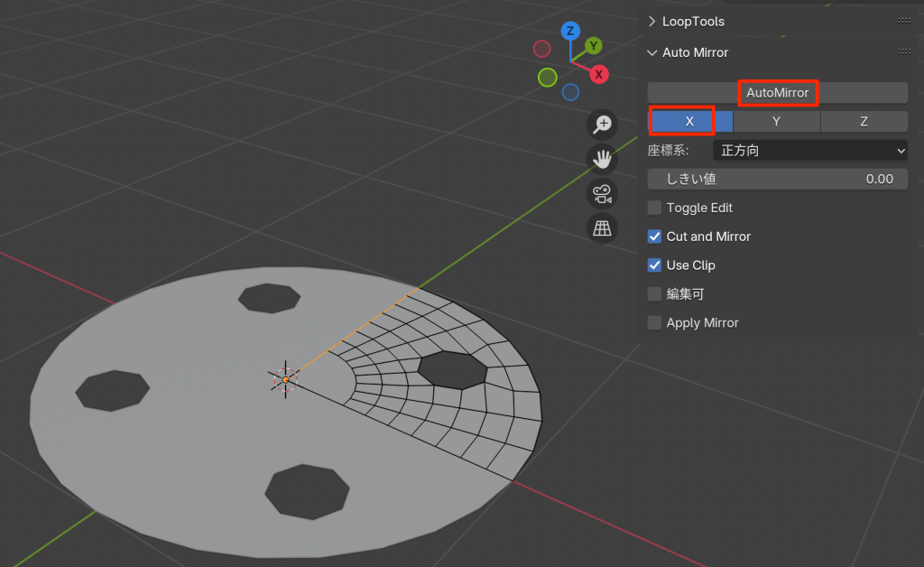Click the red X axis gizmo ball

click(598, 75)
